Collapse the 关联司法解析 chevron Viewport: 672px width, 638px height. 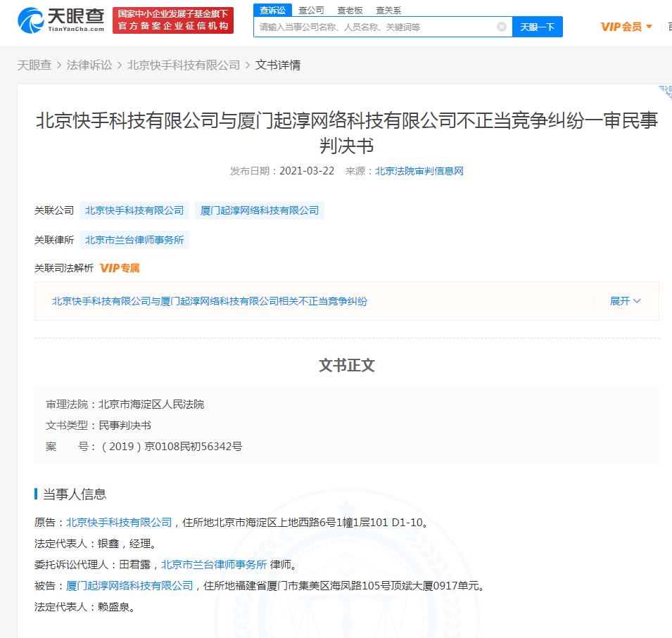coord(636,301)
